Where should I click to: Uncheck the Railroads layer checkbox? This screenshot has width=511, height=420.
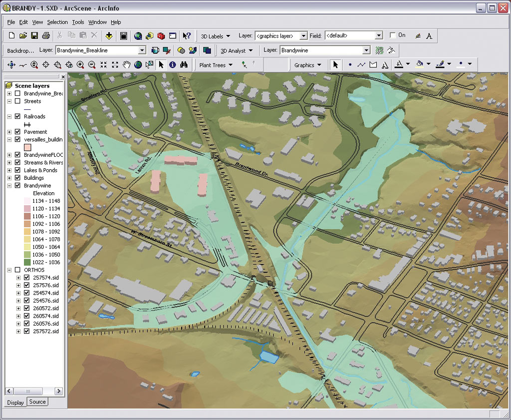coord(18,116)
